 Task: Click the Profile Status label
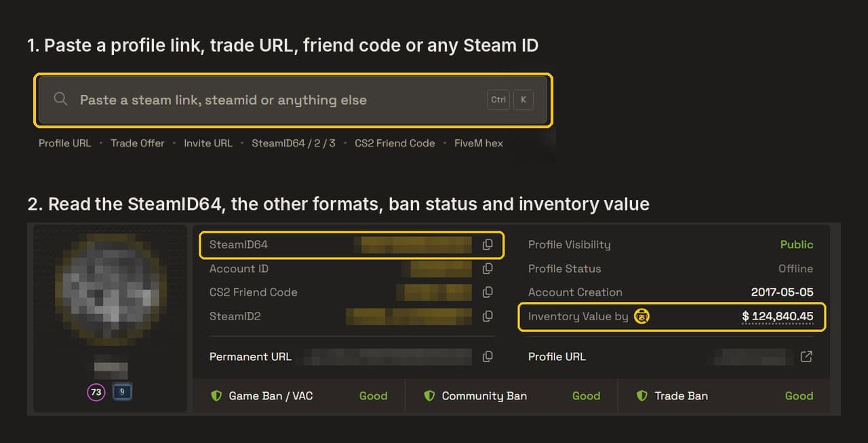[x=564, y=269]
